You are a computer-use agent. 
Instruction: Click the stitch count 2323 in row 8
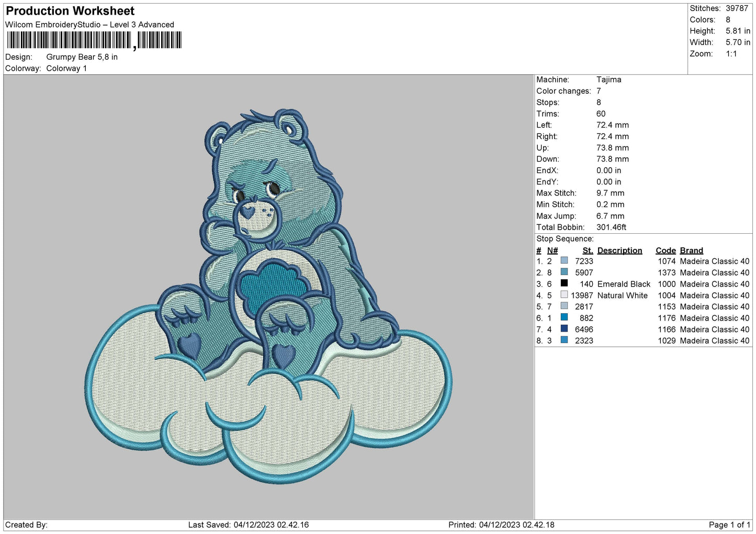[584, 341]
